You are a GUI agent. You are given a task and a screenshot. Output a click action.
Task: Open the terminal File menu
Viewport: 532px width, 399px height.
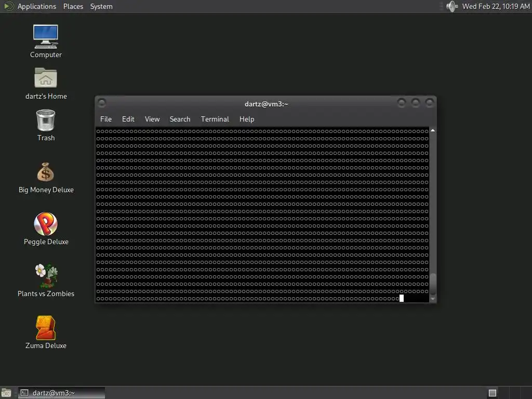click(x=106, y=119)
